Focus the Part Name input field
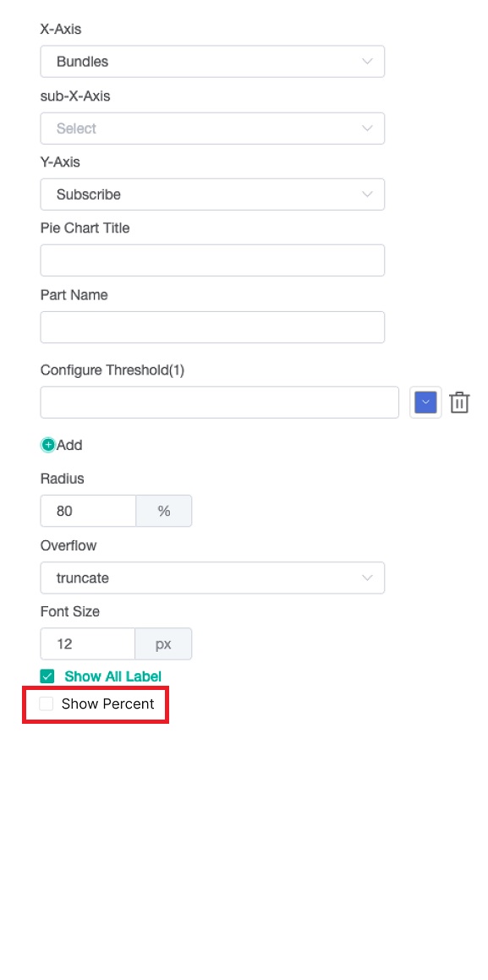Screen dimensions: 488x980 [x=212, y=327]
